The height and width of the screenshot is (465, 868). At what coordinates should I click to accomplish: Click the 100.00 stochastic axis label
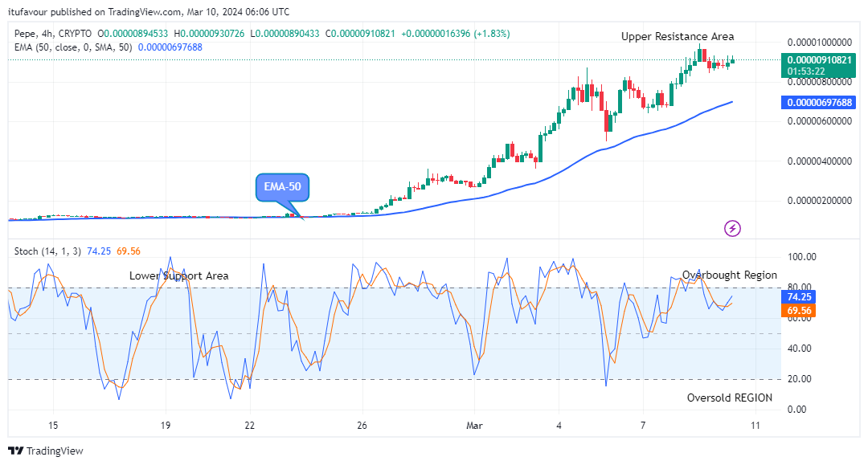[801, 257]
